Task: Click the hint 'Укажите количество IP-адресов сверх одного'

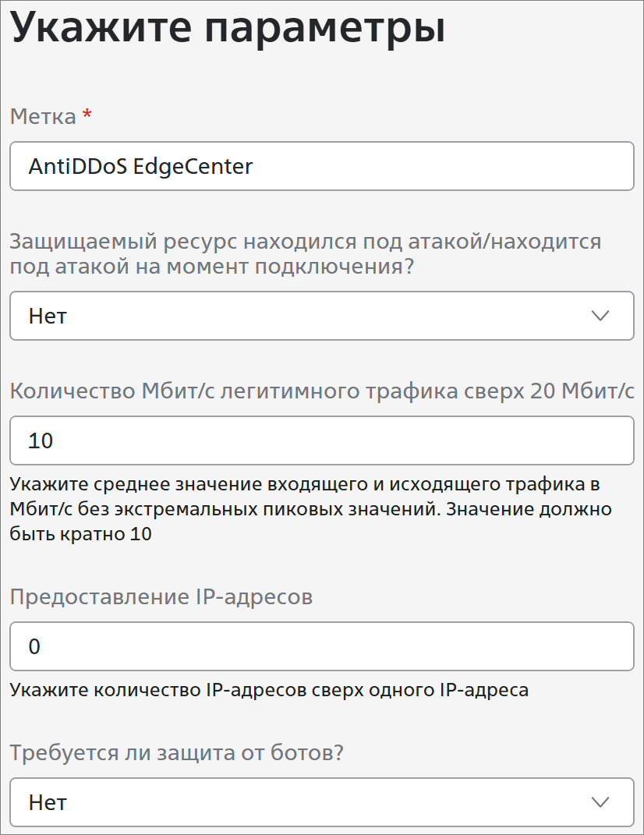Action: (x=269, y=690)
